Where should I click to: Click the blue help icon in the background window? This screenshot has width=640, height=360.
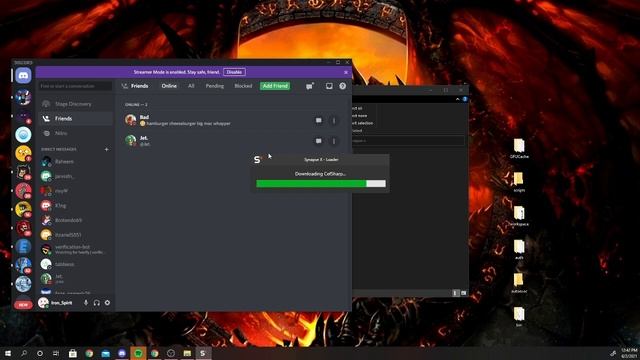click(x=465, y=99)
